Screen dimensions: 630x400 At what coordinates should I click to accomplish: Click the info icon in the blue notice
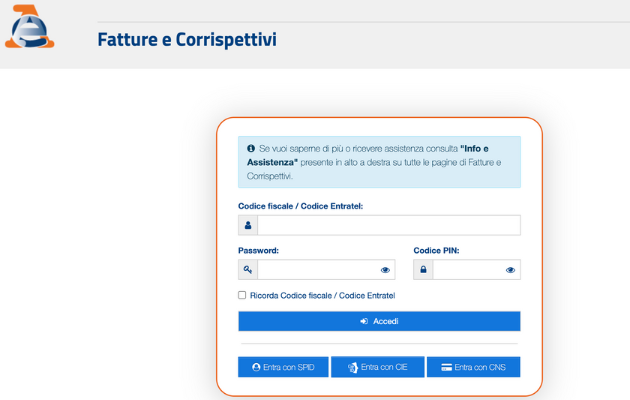[251, 148]
